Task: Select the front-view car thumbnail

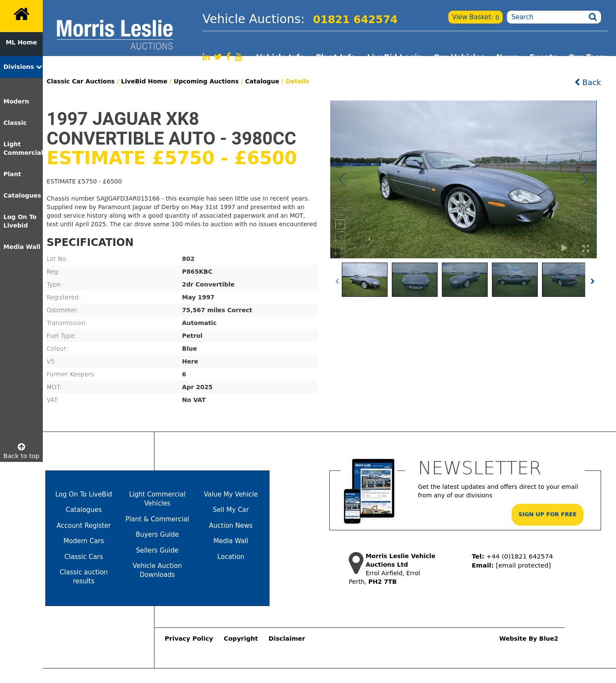Action: (x=415, y=280)
